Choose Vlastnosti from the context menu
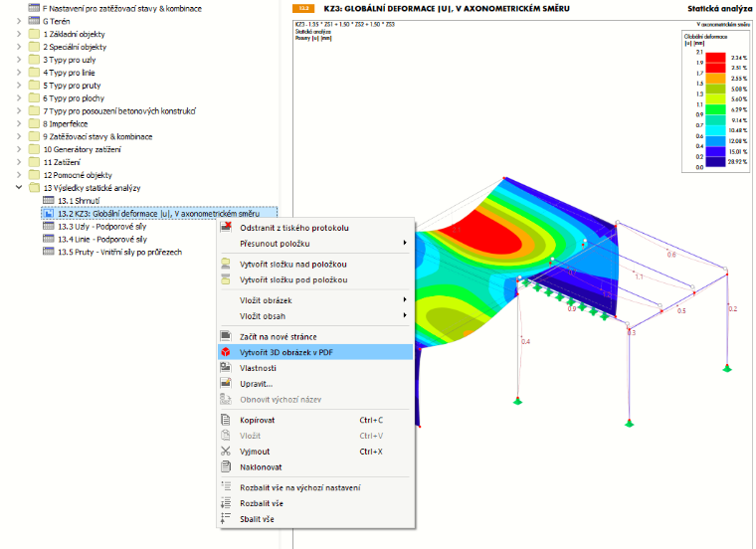Image resolution: width=756 pixels, height=549 pixels. click(315, 368)
